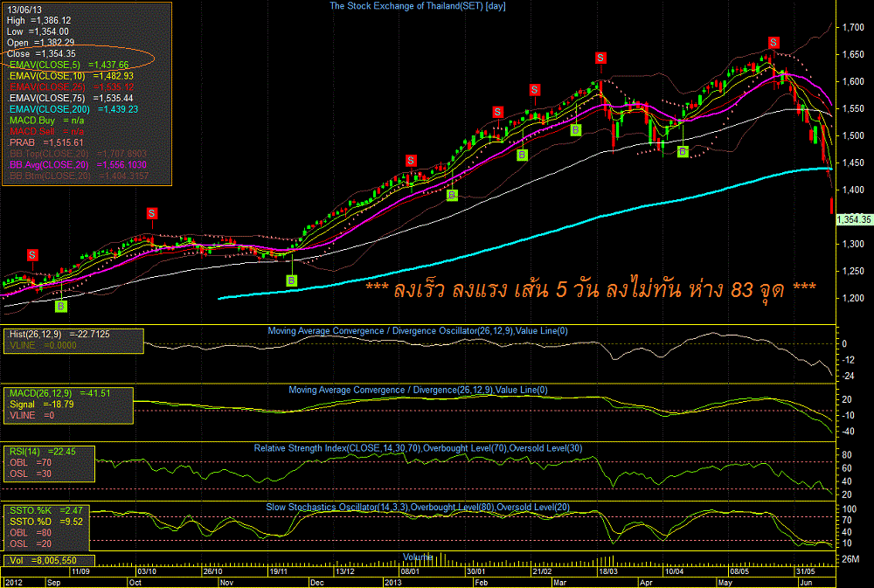Click the SSTO.%D =9.52 reading
The height and width of the screenshot is (588, 874).
coord(45,522)
